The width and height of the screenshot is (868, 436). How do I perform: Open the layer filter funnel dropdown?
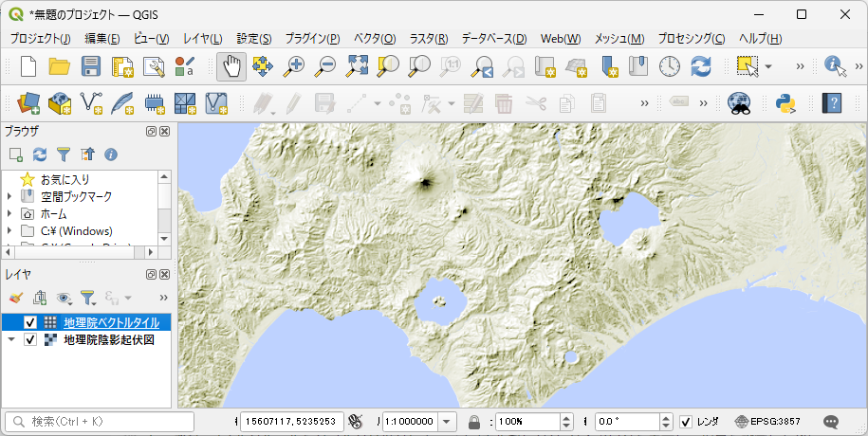[x=88, y=299]
